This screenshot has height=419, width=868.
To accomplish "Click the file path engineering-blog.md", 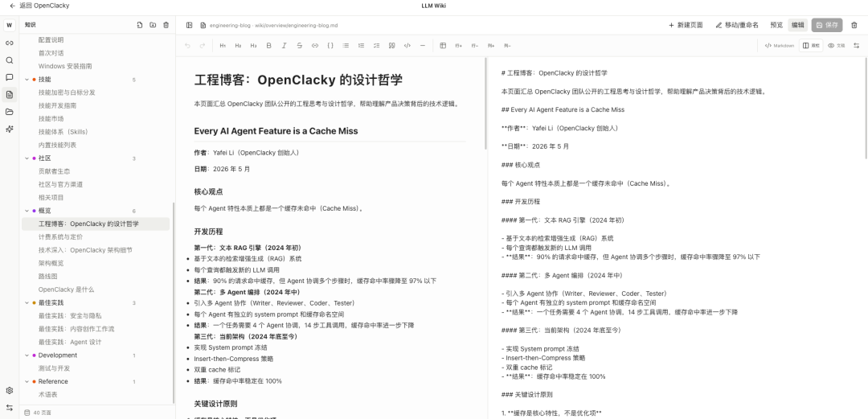I will [x=273, y=26].
